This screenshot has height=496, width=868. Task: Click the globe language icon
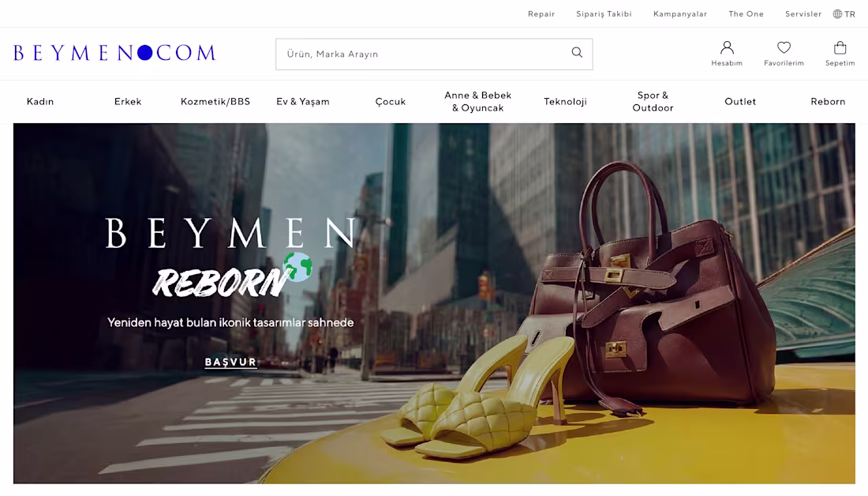[x=837, y=14]
